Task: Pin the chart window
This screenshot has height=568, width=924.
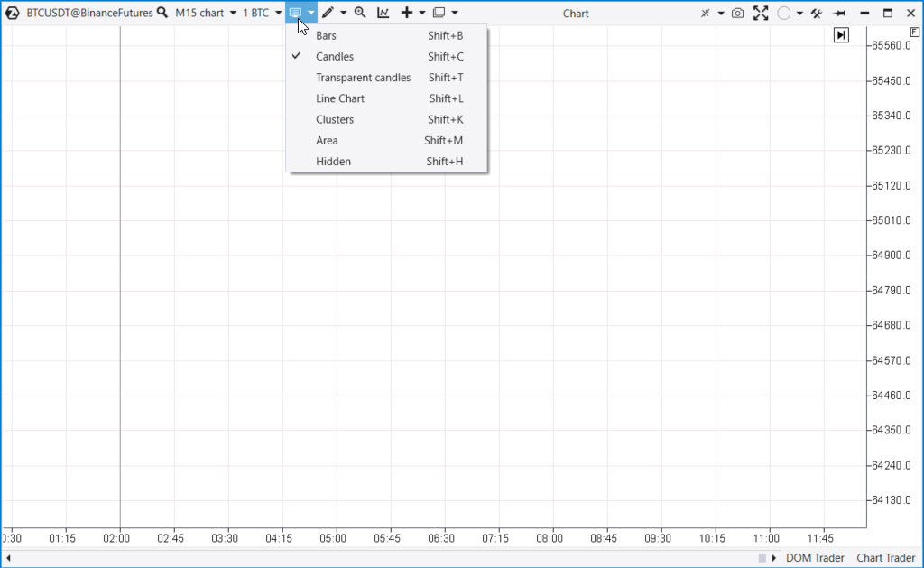Action: coord(839,13)
